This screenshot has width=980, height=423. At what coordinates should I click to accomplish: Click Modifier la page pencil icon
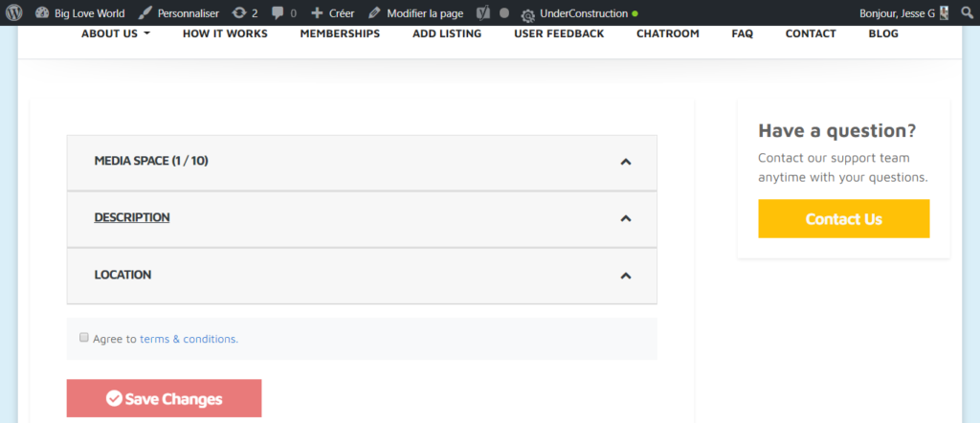tap(374, 13)
